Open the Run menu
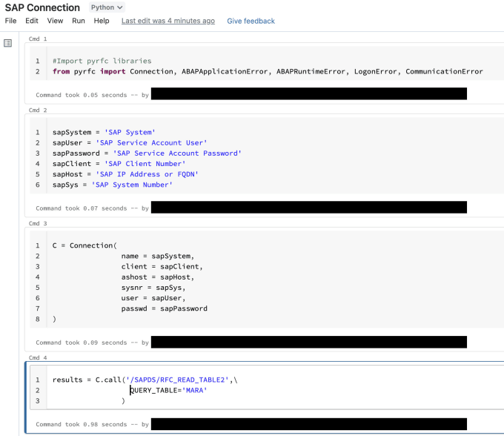 [x=79, y=21]
